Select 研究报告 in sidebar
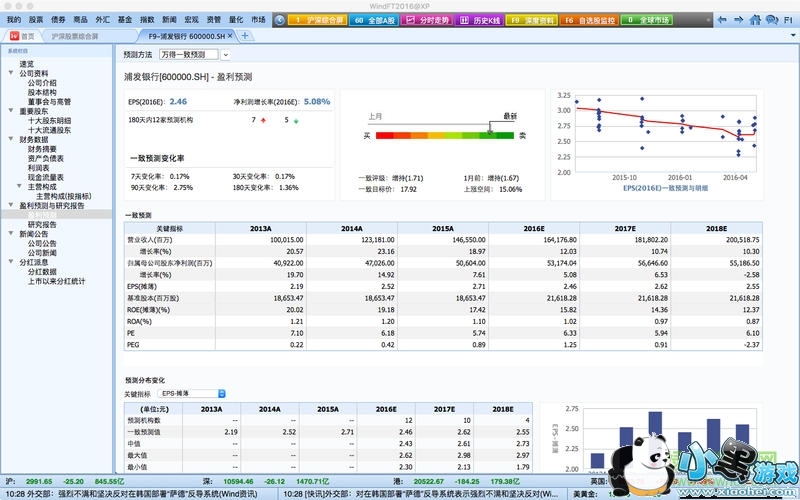 point(42,224)
